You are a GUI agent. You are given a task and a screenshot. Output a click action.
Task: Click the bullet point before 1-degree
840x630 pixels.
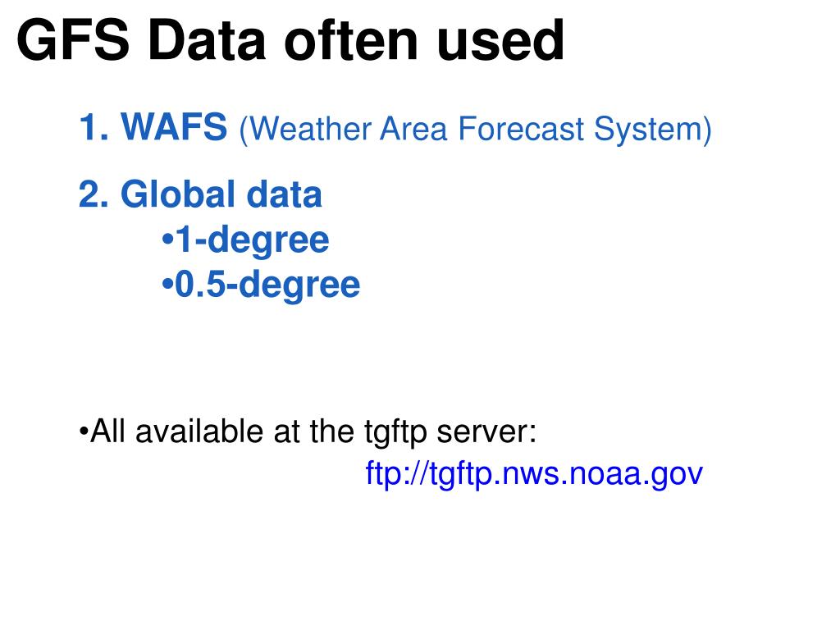167,240
